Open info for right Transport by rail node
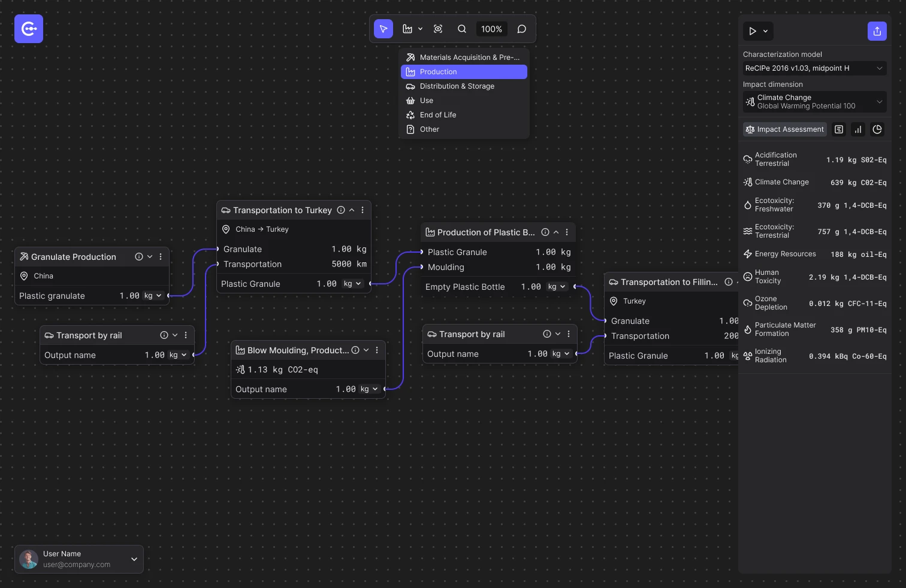906x588 pixels. pyautogui.click(x=547, y=334)
